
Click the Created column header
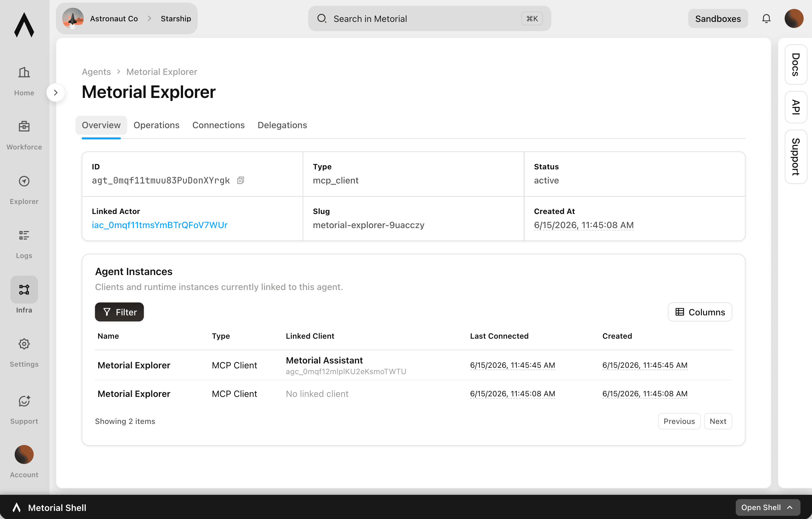pyautogui.click(x=617, y=336)
